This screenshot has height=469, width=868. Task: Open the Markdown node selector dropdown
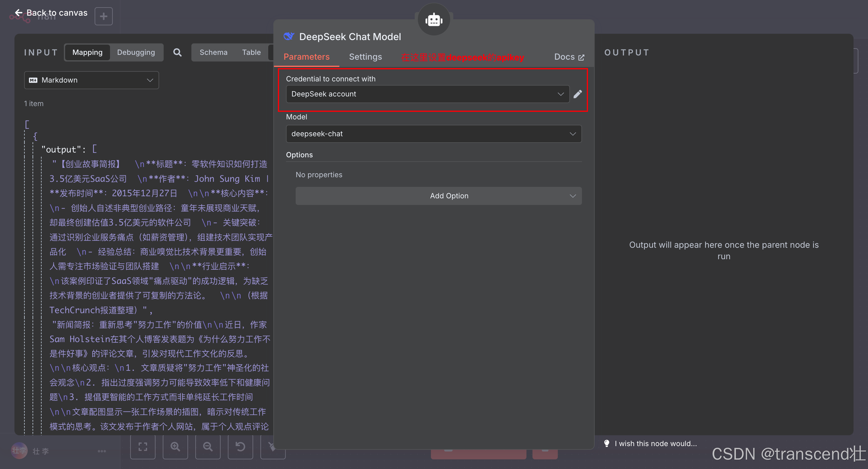click(x=91, y=80)
